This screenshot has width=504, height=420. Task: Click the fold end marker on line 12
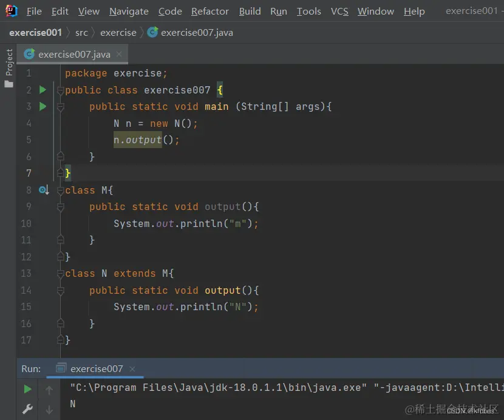coord(60,256)
